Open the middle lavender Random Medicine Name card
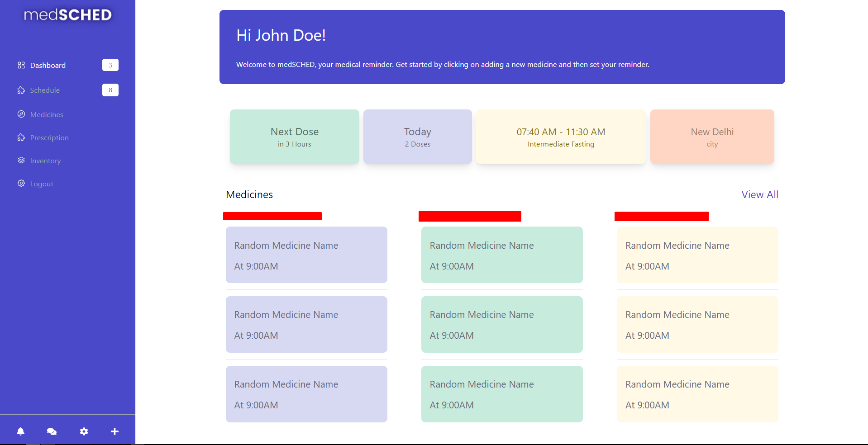 tap(306, 324)
